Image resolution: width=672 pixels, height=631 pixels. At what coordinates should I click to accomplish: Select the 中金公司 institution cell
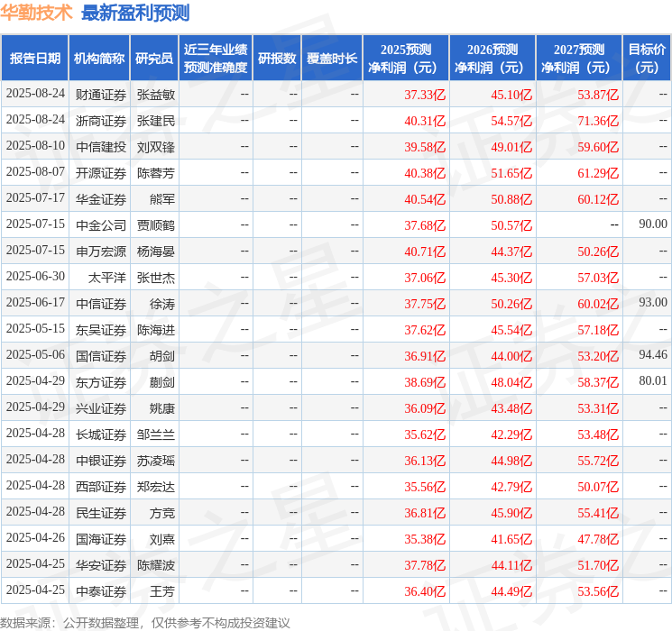click(101, 225)
